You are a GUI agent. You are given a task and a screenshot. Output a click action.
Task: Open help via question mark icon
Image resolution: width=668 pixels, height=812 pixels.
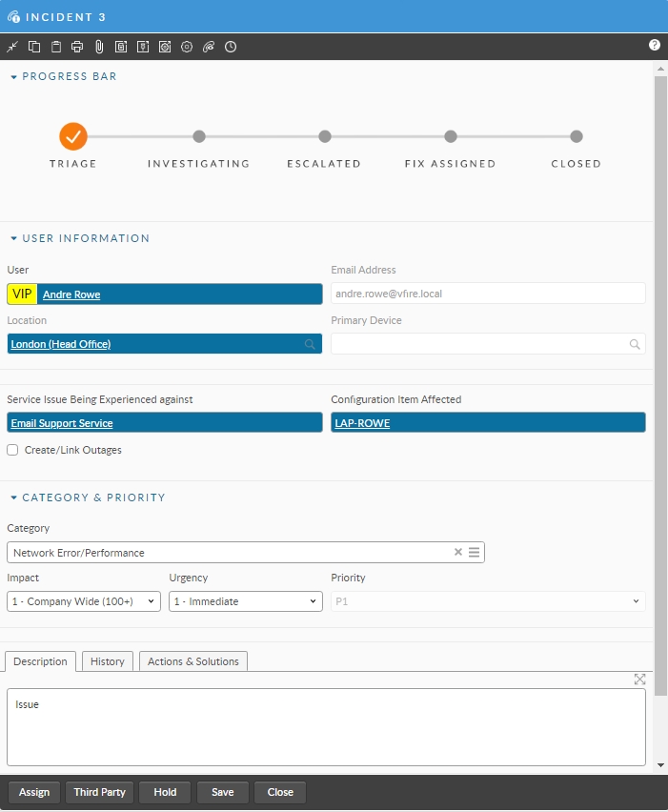655,45
